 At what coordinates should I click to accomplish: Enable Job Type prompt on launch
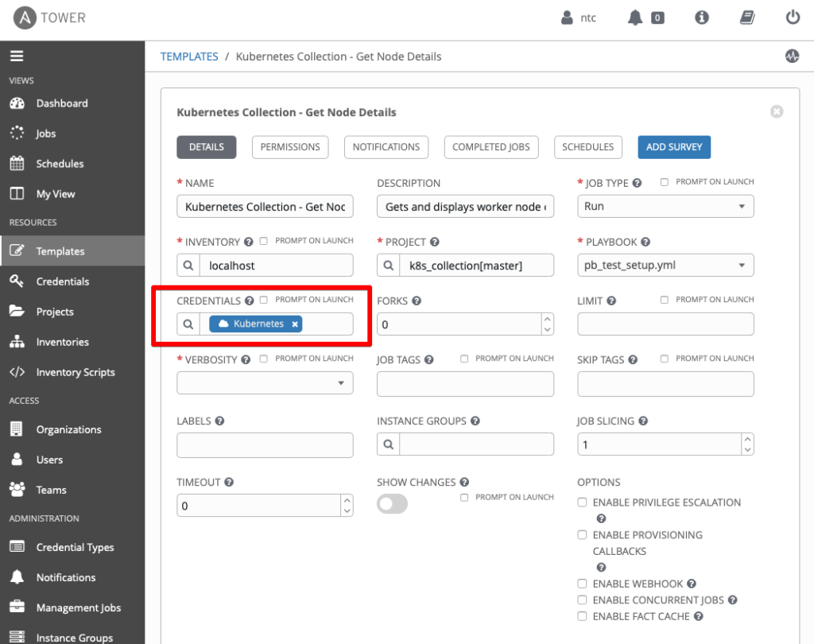click(664, 182)
